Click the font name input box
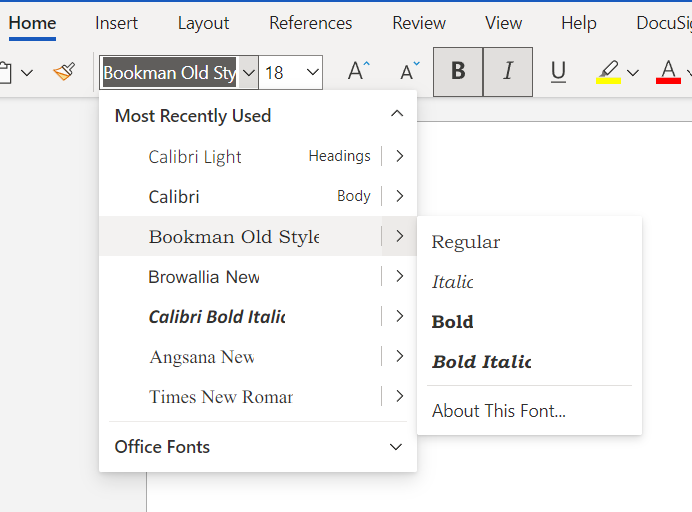The width and height of the screenshot is (692, 512). (x=169, y=73)
